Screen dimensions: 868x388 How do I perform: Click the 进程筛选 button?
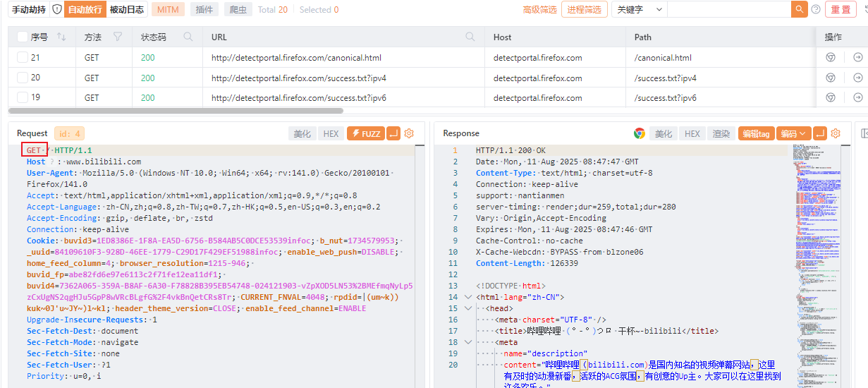point(585,10)
